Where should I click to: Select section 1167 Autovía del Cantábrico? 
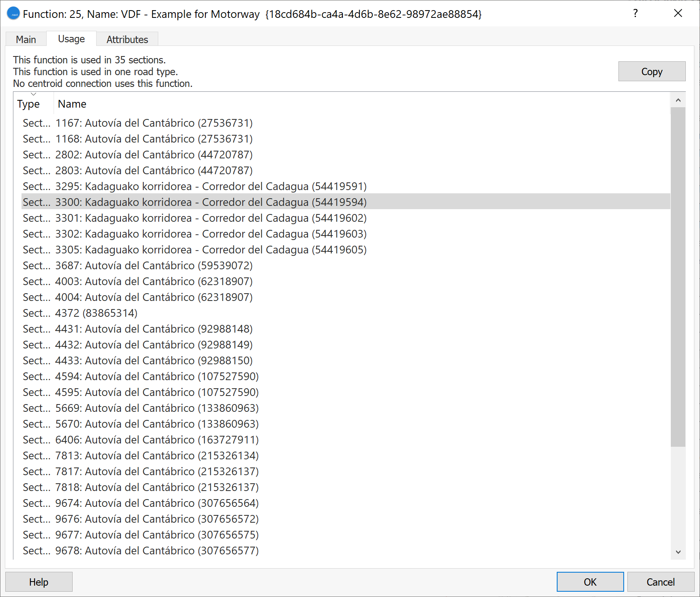click(154, 123)
